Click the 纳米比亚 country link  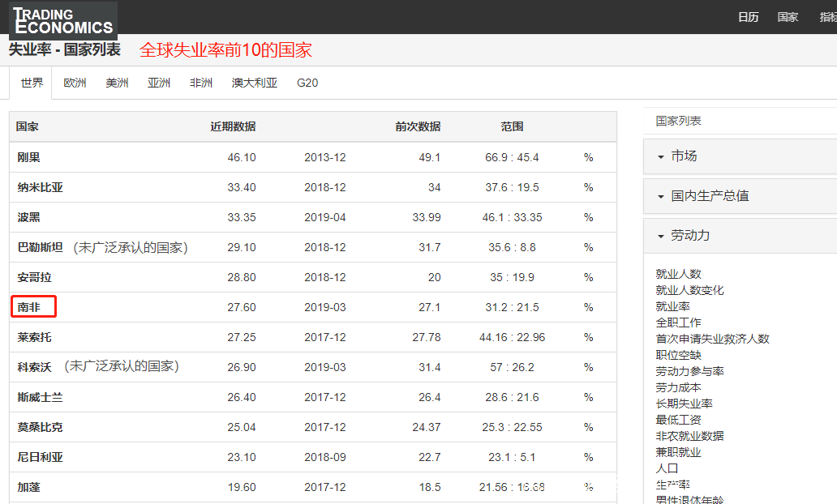[x=40, y=187]
